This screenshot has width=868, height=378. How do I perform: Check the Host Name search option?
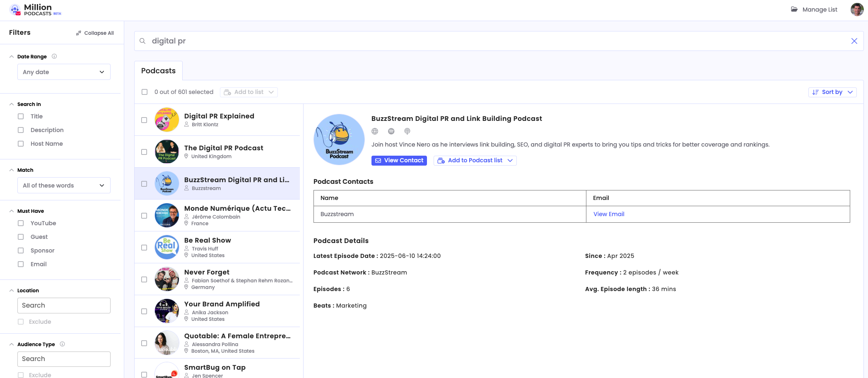tap(21, 144)
